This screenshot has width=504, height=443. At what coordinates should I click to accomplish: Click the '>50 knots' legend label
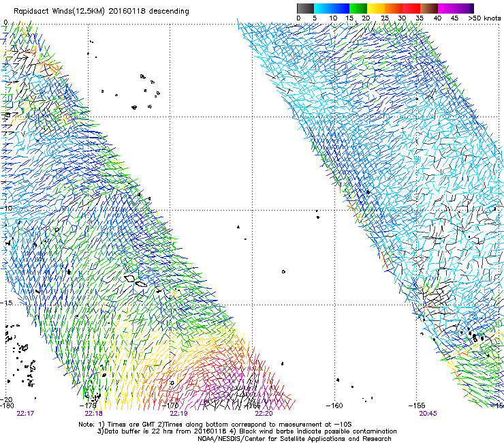484,18
